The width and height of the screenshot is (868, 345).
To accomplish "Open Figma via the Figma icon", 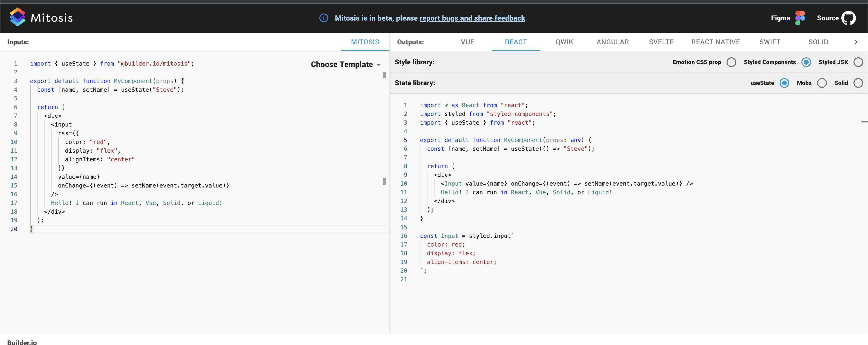I will tap(800, 18).
